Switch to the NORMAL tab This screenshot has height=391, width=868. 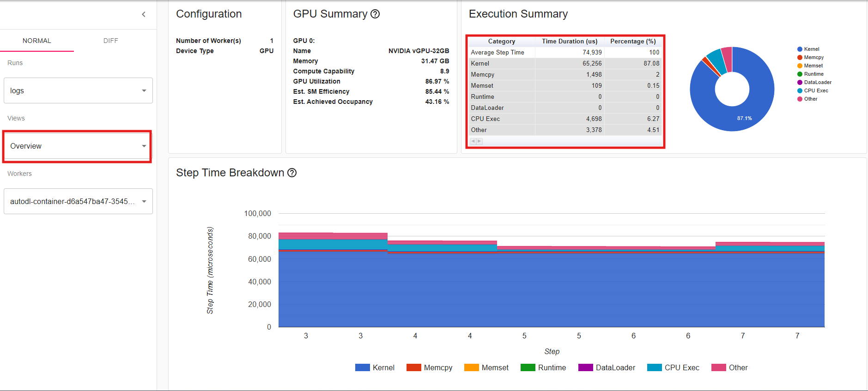point(37,41)
